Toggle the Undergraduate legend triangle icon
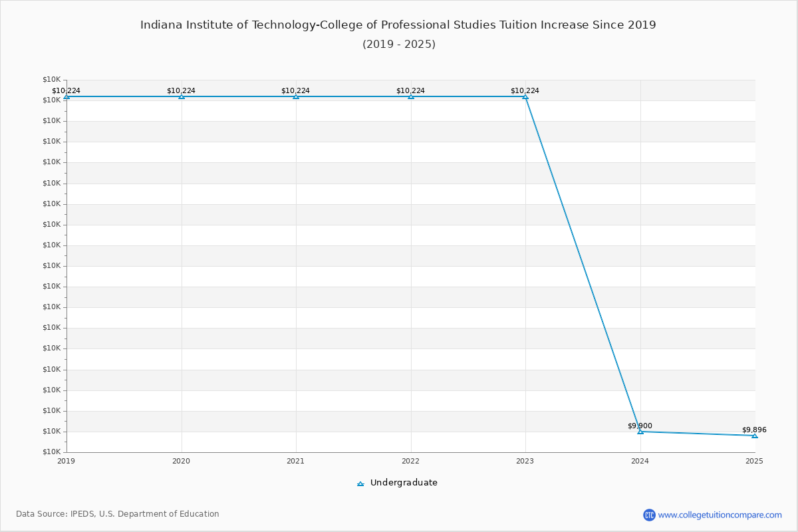The height and width of the screenshot is (532, 798). click(x=360, y=483)
